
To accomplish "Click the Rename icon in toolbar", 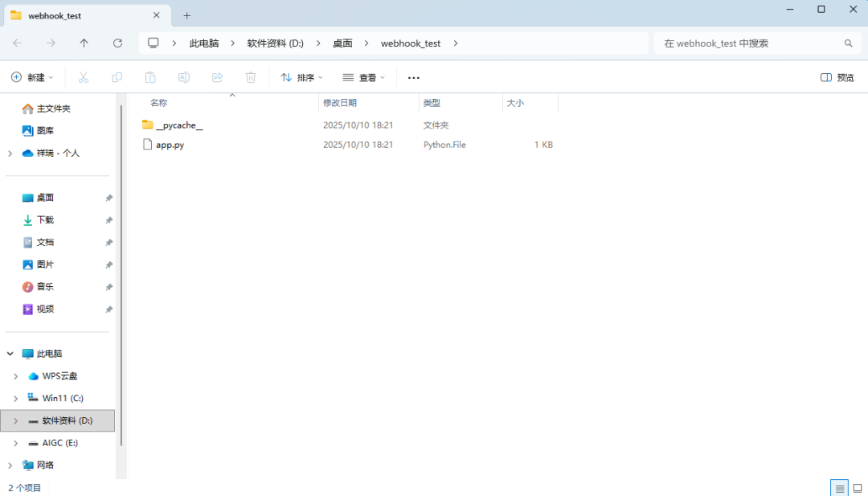I will point(183,77).
